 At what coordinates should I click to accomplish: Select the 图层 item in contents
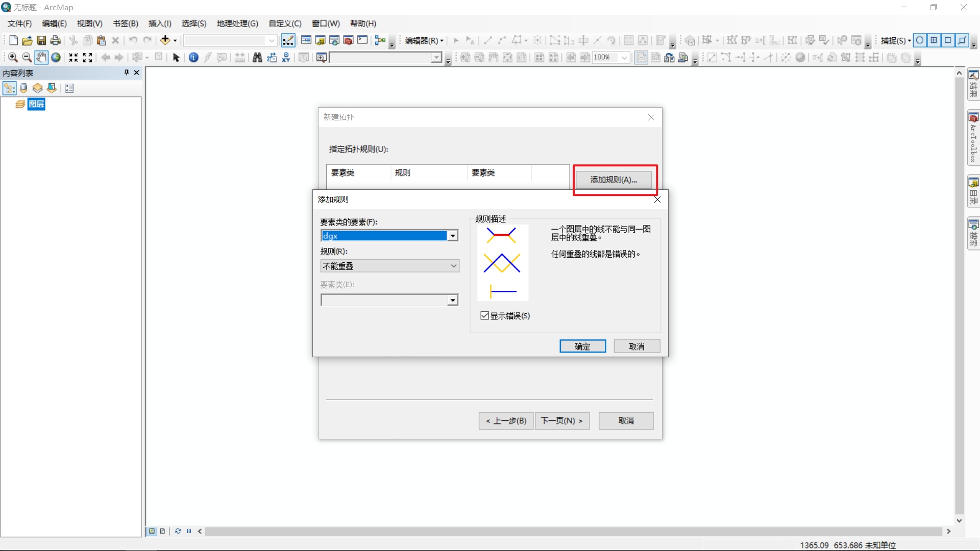[x=36, y=104]
